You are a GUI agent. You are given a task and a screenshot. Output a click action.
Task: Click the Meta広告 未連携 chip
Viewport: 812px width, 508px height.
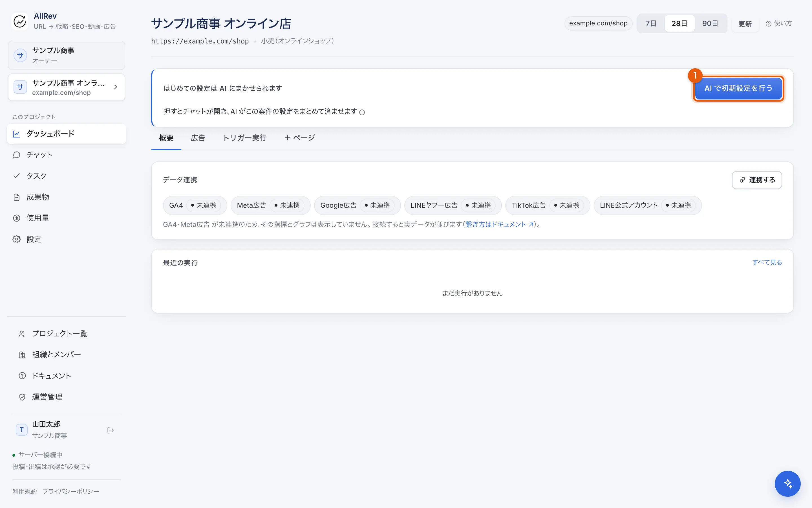pyautogui.click(x=270, y=205)
